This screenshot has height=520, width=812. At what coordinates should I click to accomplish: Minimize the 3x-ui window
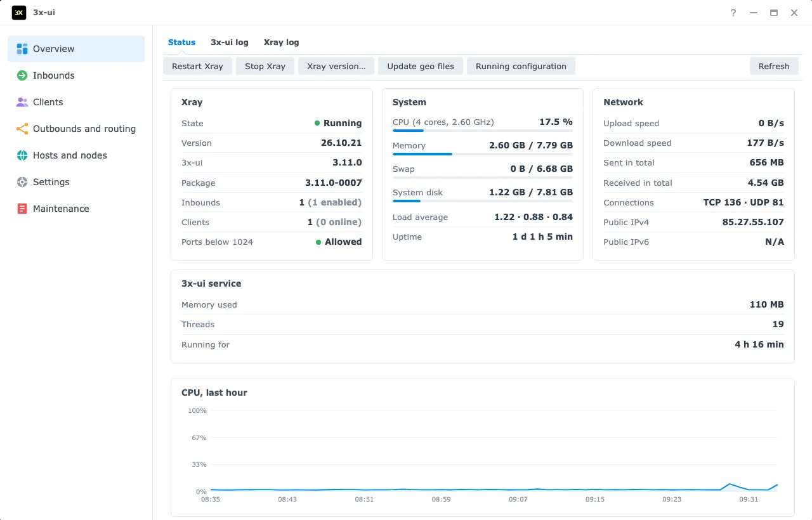754,13
